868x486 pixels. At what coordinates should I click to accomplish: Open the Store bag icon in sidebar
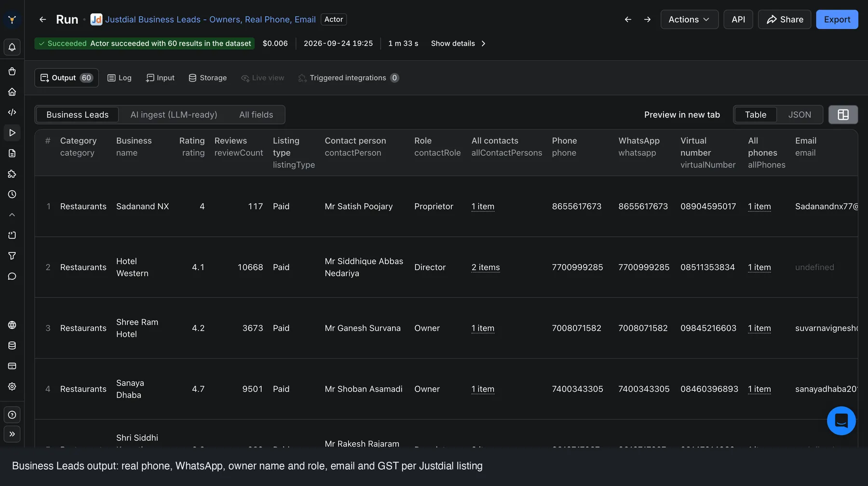(12, 71)
